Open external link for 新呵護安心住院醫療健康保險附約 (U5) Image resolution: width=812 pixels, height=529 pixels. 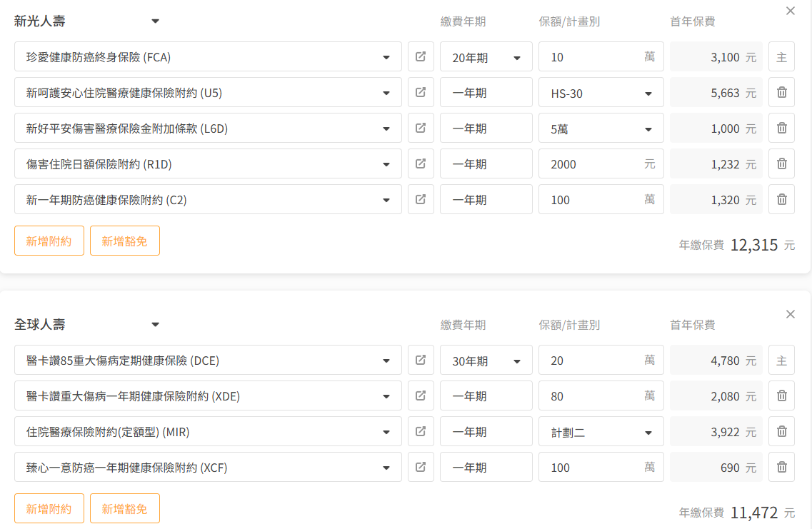(x=421, y=92)
